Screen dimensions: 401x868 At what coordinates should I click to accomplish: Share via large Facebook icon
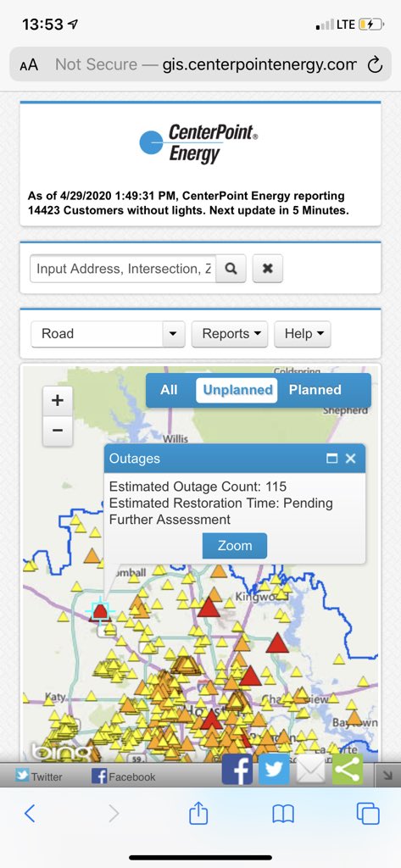237,769
